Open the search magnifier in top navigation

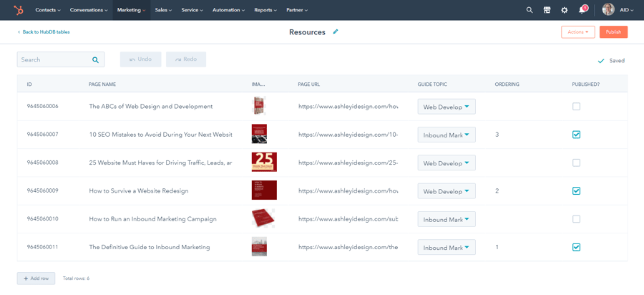tap(530, 10)
